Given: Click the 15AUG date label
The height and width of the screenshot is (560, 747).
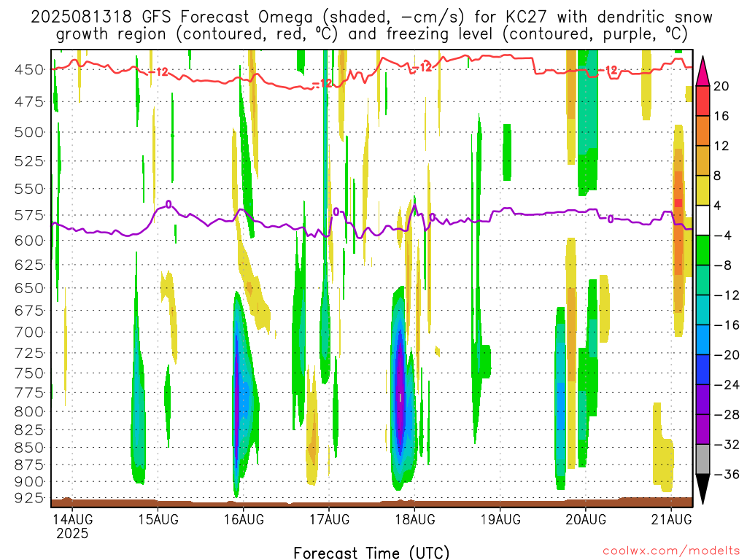Looking at the screenshot, I should tap(158, 518).
